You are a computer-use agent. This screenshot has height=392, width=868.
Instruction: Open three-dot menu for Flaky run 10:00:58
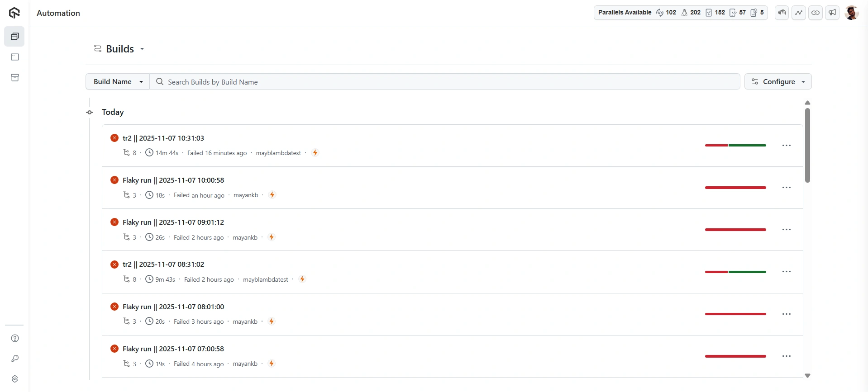(787, 188)
